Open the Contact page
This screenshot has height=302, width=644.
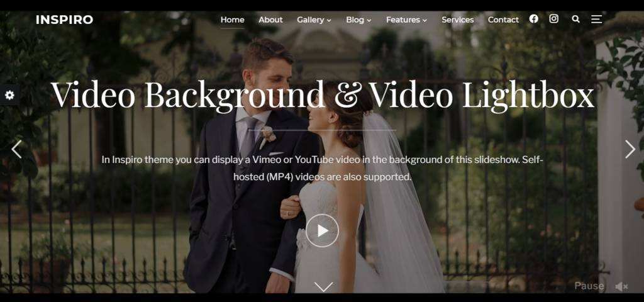(503, 20)
